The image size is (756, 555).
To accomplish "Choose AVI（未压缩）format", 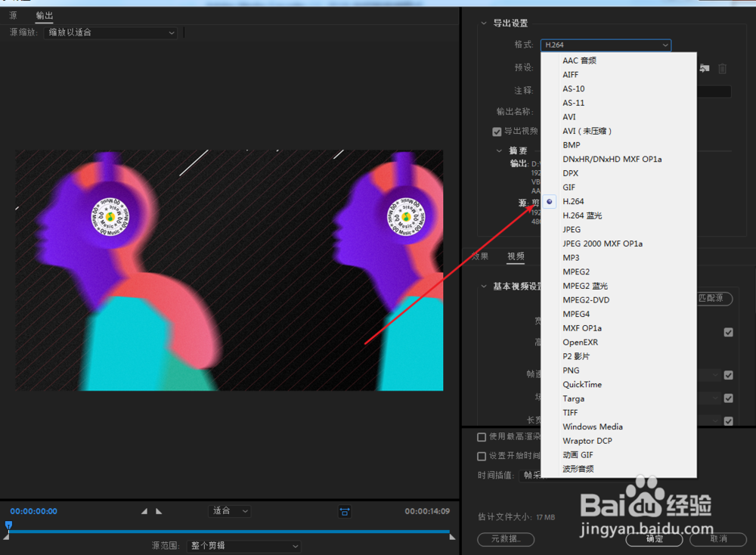I will coord(618,131).
